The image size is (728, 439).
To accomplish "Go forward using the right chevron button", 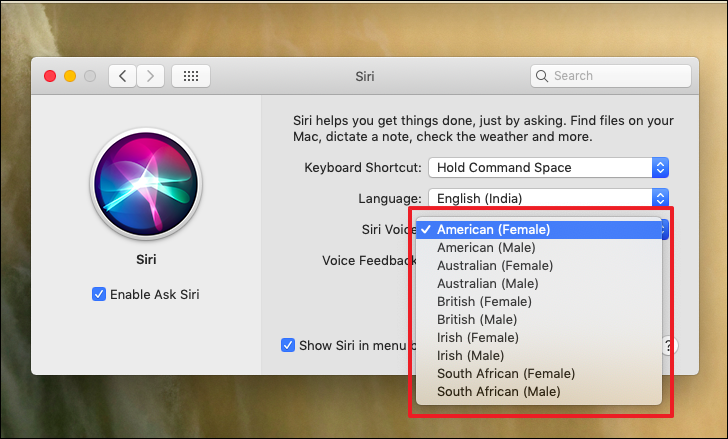I will click(x=150, y=76).
